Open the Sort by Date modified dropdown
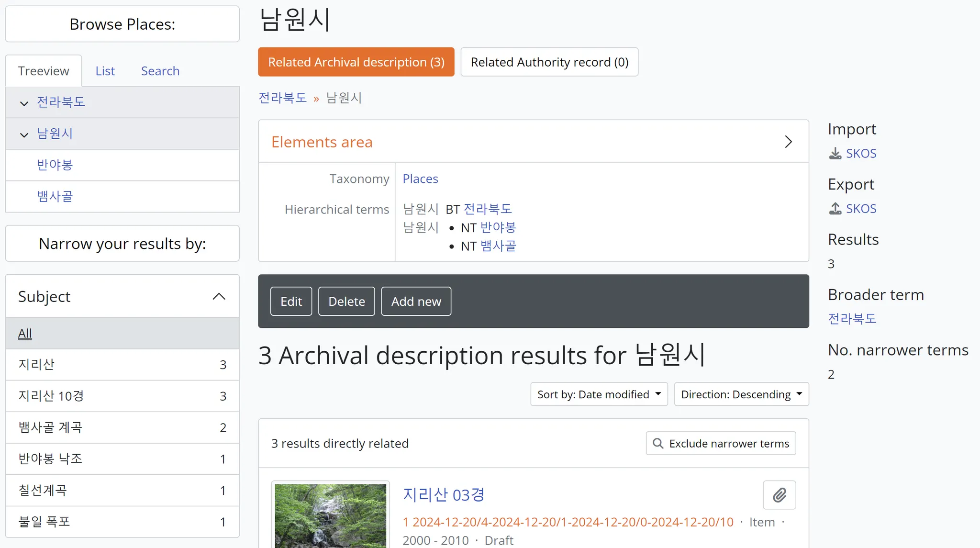The image size is (980, 548). [599, 394]
